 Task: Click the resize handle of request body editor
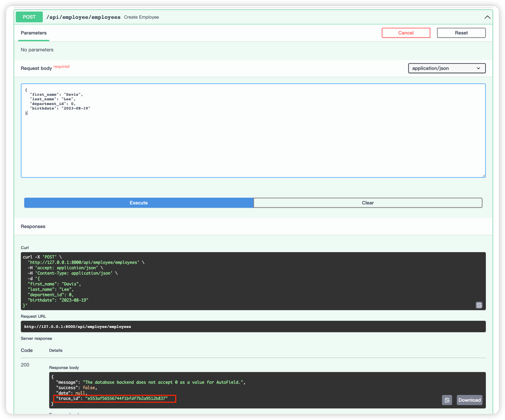(x=483, y=175)
